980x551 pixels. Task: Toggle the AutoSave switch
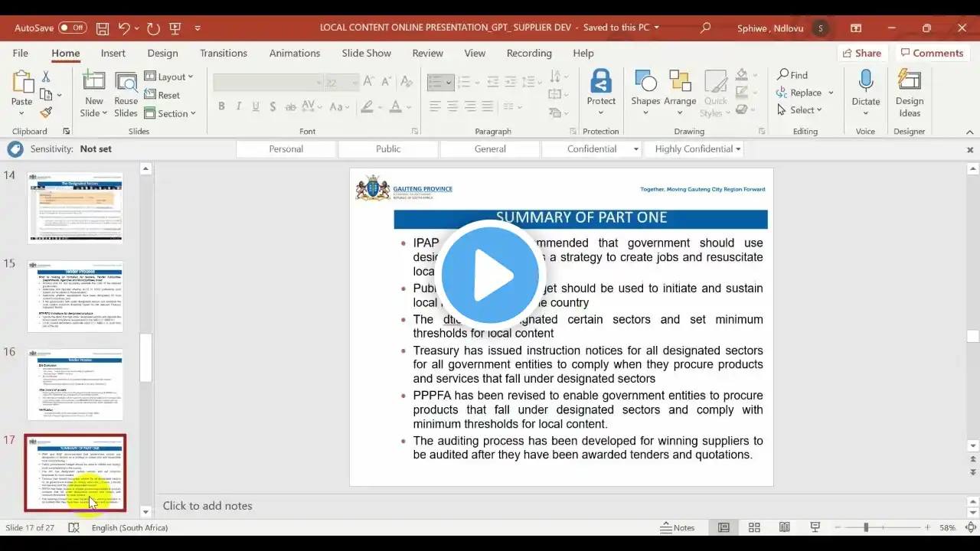pos(73,28)
